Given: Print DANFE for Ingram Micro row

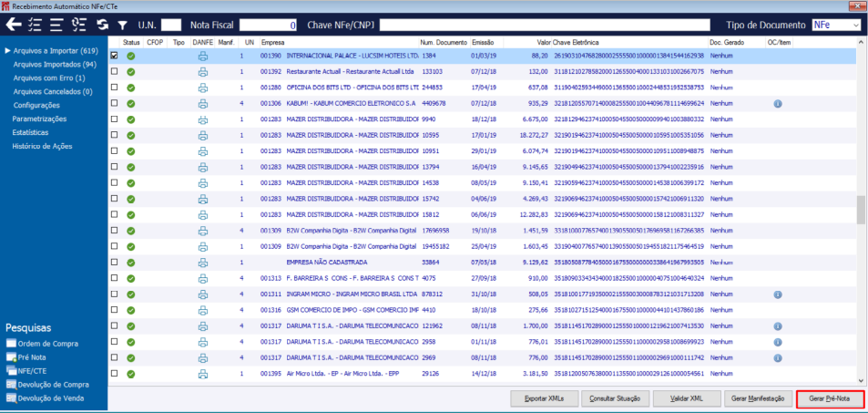Looking at the screenshot, I should 202,294.
